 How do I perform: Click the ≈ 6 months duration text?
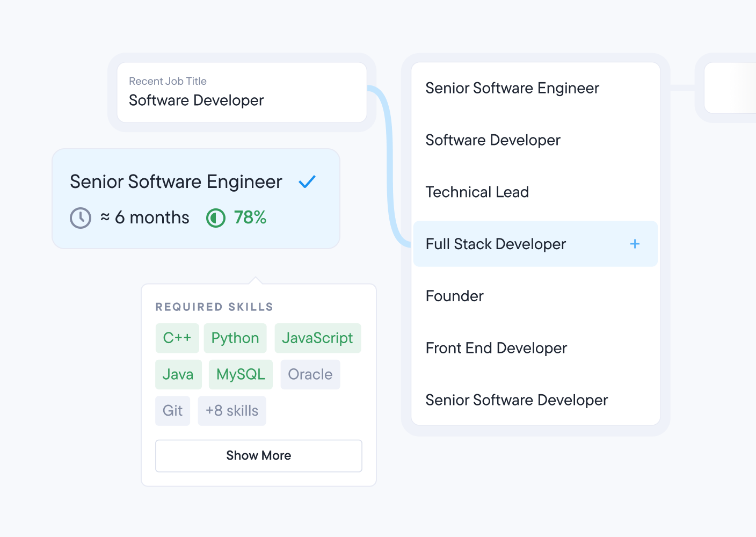tap(145, 217)
